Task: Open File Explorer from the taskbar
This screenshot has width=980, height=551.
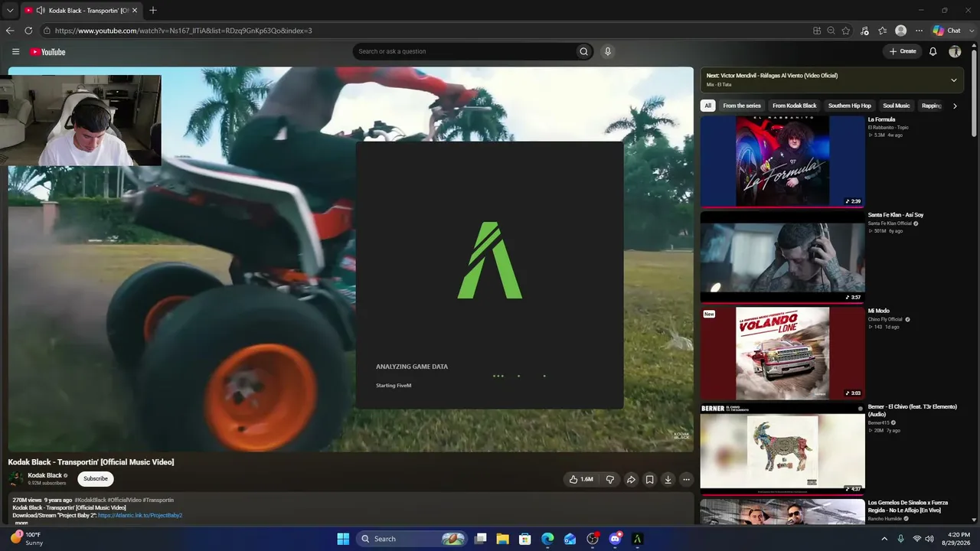Action: (x=502, y=539)
